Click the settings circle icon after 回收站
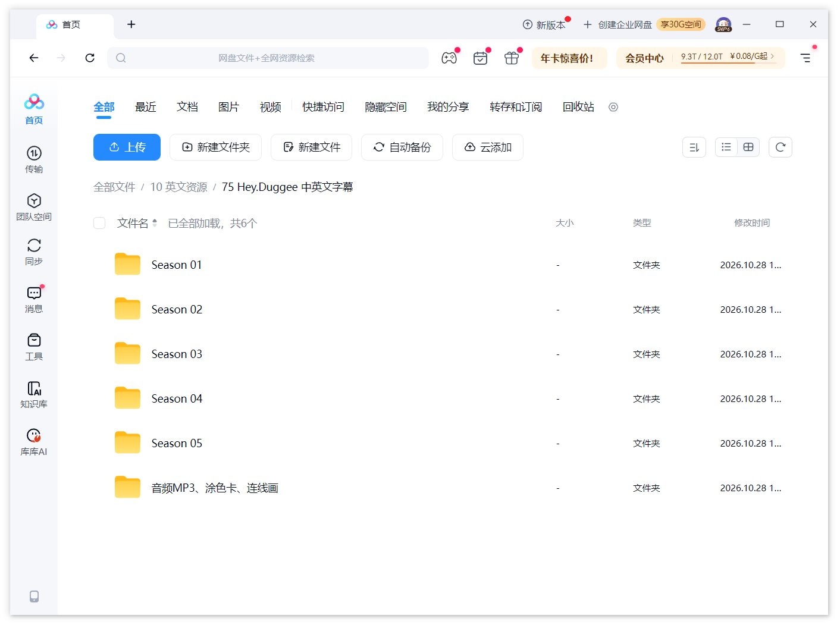840x628 pixels. pyautogui.click(x=613, y=107)
